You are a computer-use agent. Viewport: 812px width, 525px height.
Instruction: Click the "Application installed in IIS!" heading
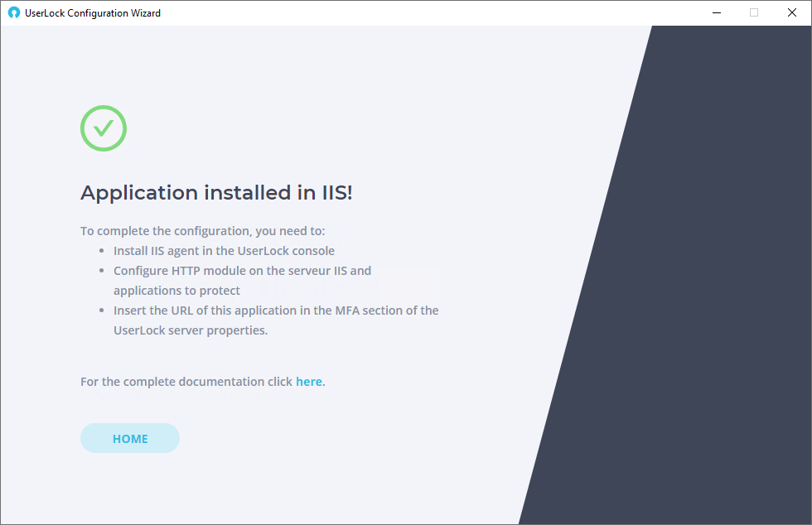216,193
